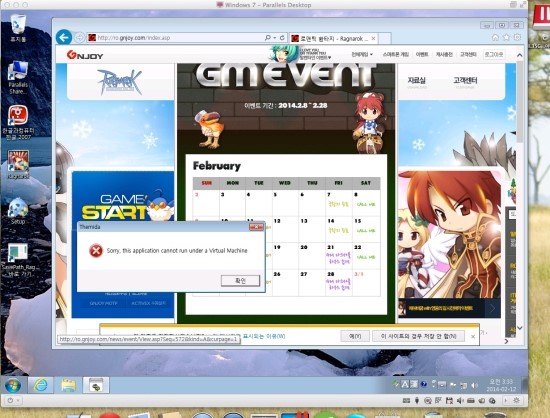This screenshot has height=418, width=550.
Task: Open a new blank browser tab
Action: [384, 38]
